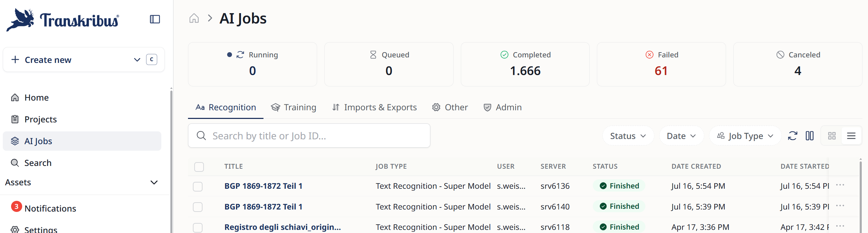Open the Job Type filter dropdown
This screenshot has height=233, width=868.
click(x=745, y=136)
